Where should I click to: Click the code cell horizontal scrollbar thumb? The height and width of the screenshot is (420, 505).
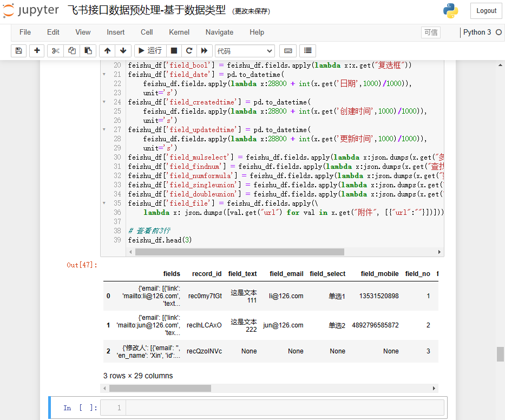240,252
